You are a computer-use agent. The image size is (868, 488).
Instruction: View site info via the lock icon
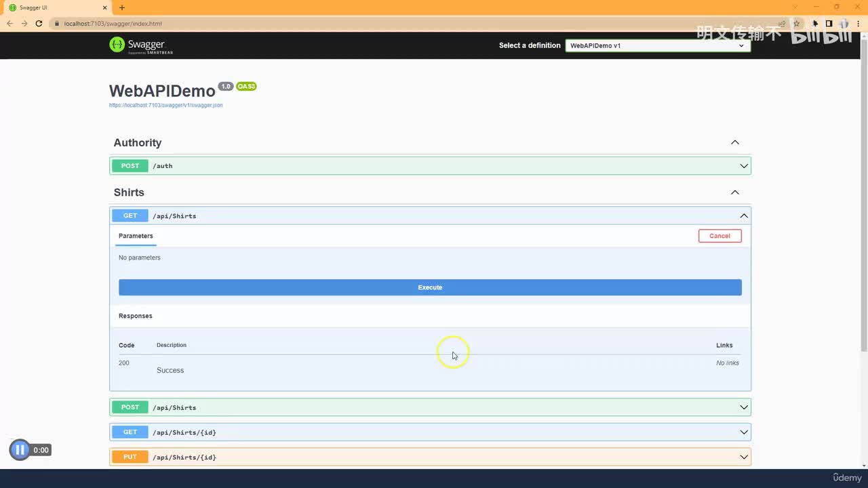click(56, 24)
